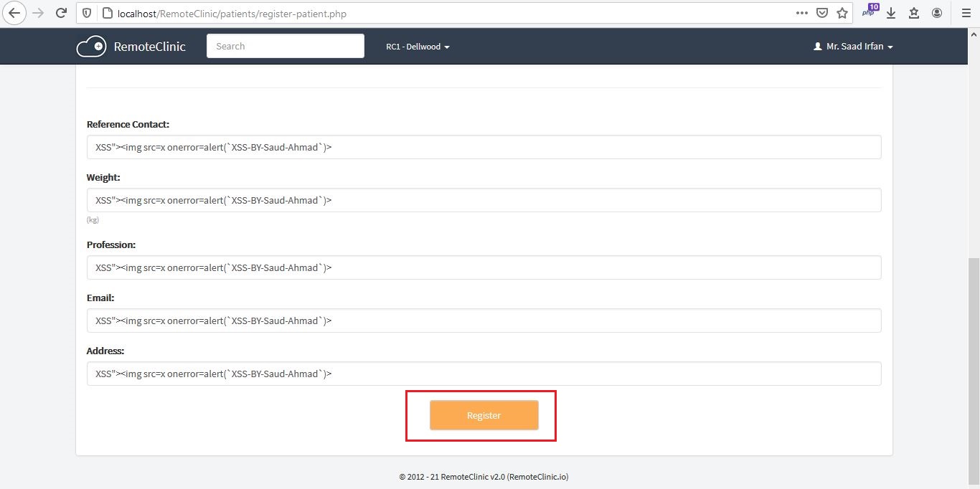This screenshot has height=489, width=980.
Task: Select the Profession input field
Action: [484, 267]
